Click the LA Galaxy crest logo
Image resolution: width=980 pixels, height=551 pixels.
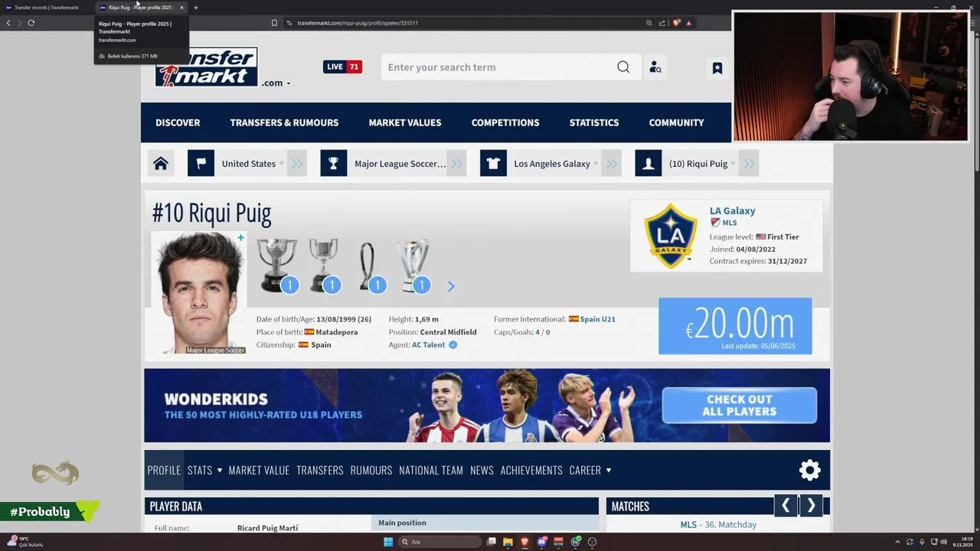tap(671, 236)
